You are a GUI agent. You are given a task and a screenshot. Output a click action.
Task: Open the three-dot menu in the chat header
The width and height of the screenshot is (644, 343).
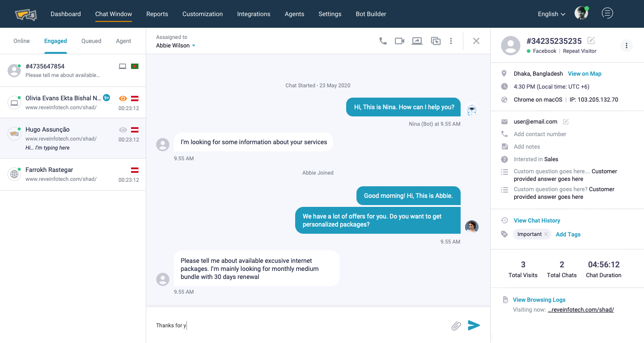(x=451, y=41)
